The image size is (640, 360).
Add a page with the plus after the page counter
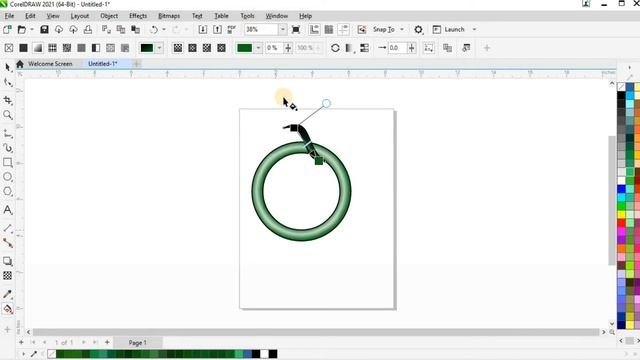pos(107,342)
